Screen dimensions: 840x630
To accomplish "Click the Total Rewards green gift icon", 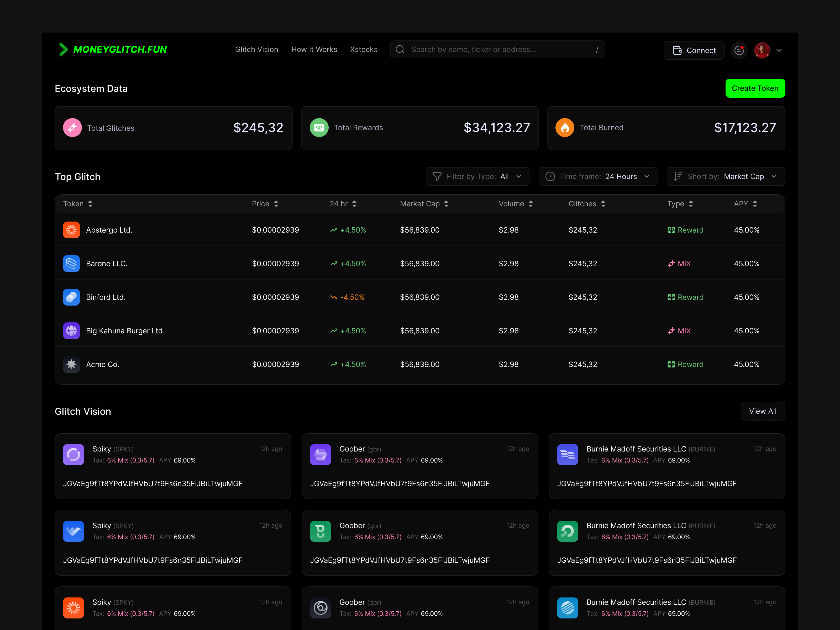I will [319, 128].
